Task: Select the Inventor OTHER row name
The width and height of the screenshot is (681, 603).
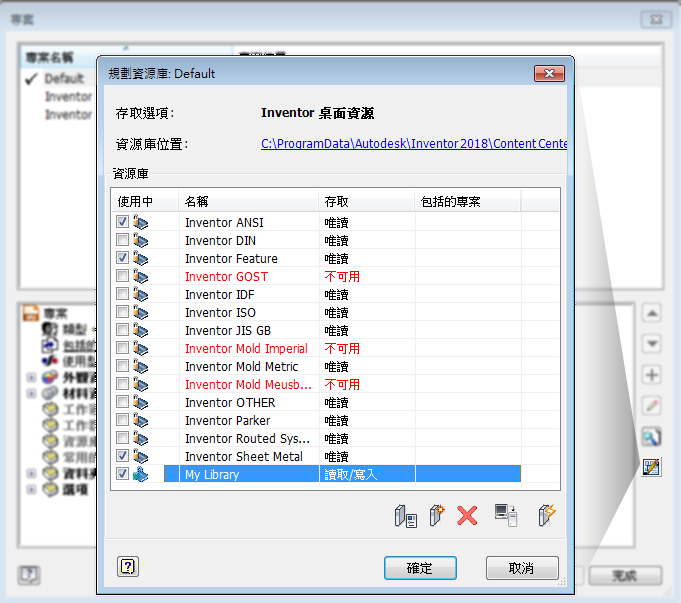Action: pyautogui.click(x=230, y=403)
